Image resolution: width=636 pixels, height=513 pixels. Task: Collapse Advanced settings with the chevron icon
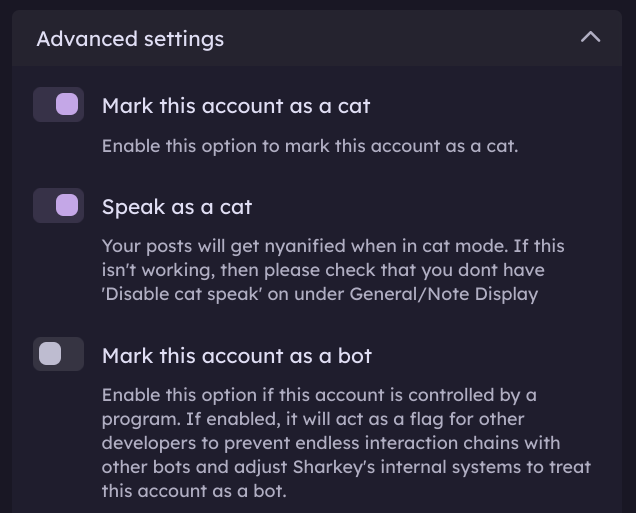pyautogui.click(x=591, y=38)
